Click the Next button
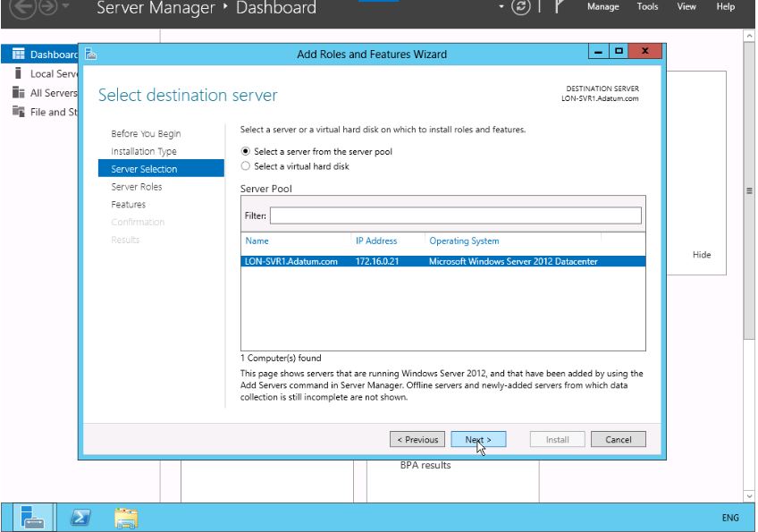758x532 pixels. [x=478, y=440]
